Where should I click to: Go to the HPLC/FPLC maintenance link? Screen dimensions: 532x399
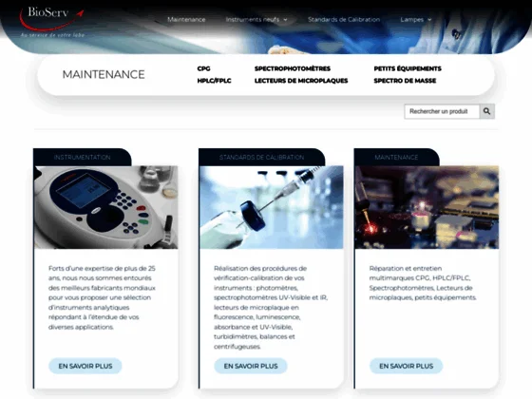(x=214, y=81)
